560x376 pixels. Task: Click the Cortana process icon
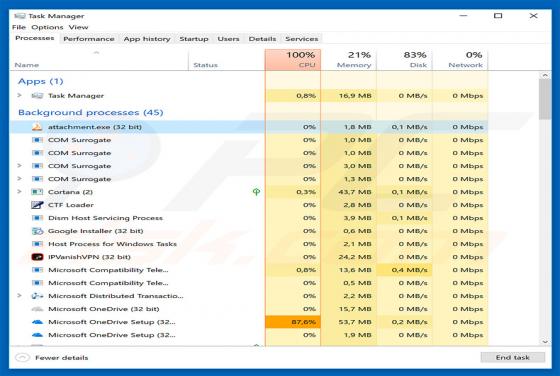[x=37, y=192]
